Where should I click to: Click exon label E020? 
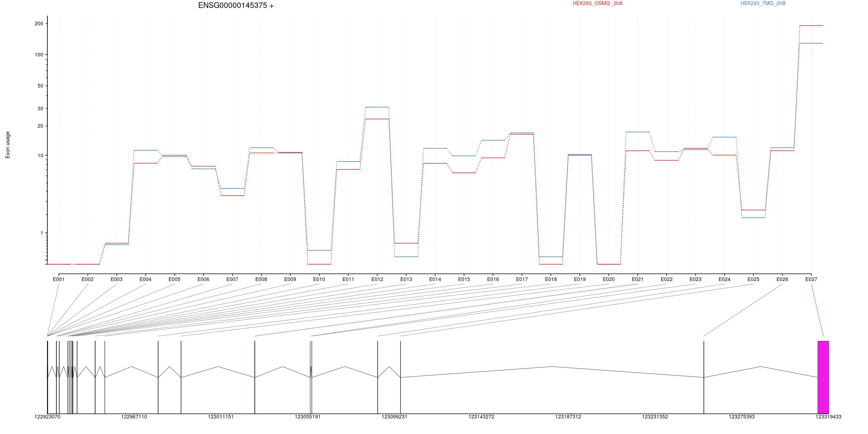609,279
